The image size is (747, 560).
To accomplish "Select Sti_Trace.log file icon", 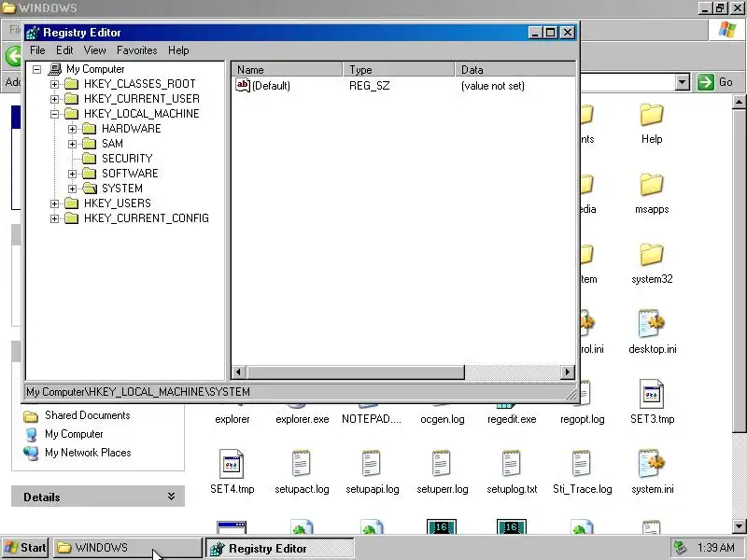I will 581,463.
